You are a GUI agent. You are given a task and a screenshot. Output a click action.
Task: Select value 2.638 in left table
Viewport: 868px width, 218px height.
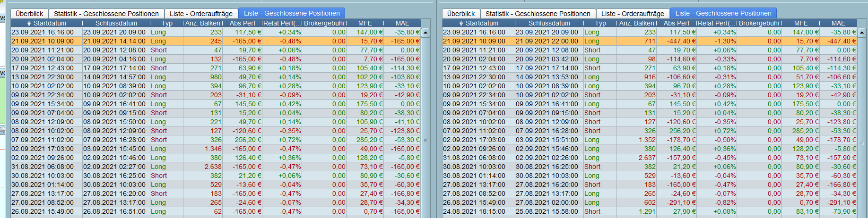pos(213,167)
